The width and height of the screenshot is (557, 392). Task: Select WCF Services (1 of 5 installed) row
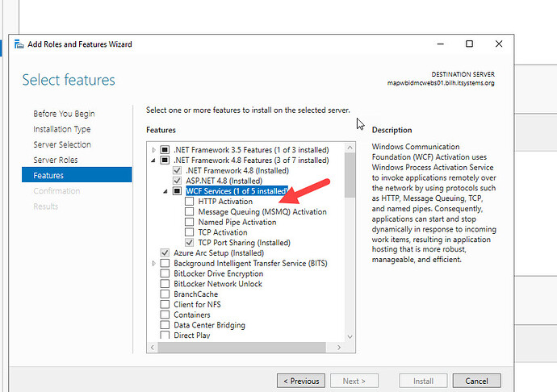(237, 191)
